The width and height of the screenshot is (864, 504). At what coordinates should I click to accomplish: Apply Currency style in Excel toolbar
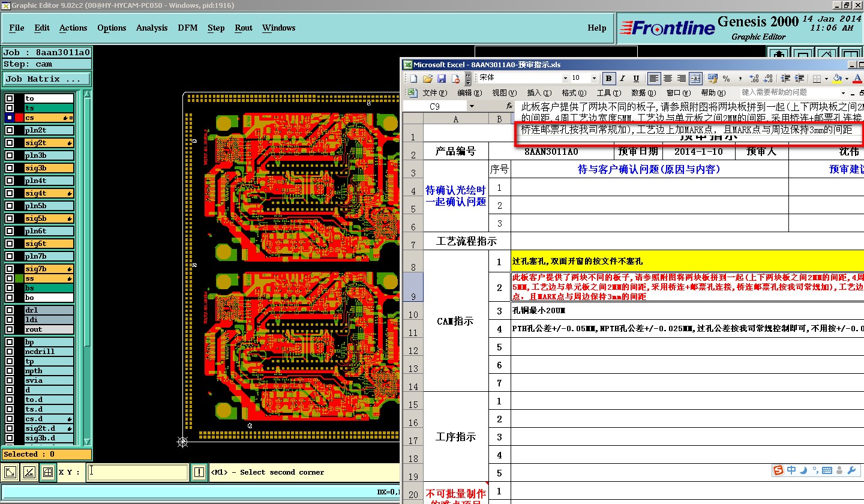[x=712, y=79]
